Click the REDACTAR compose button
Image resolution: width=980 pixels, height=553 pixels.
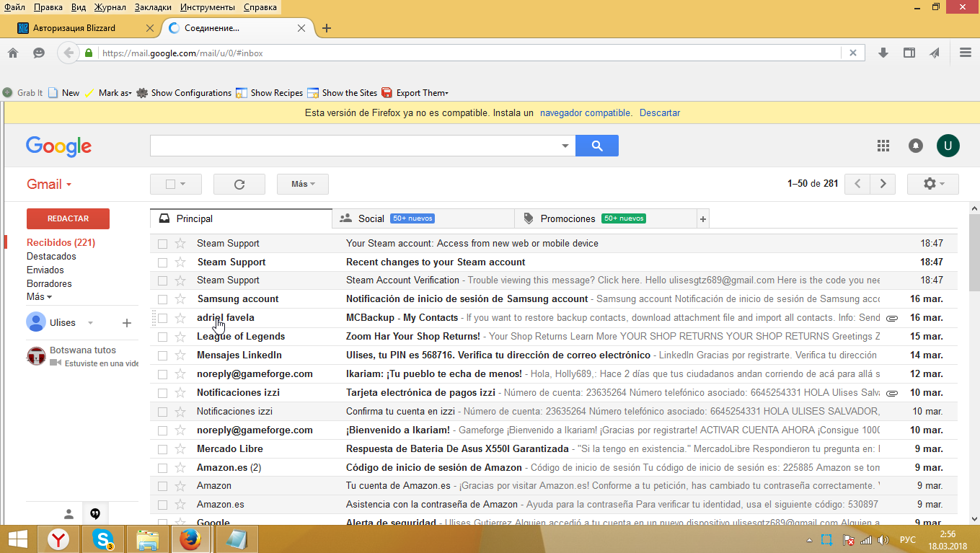coord(68,218)
